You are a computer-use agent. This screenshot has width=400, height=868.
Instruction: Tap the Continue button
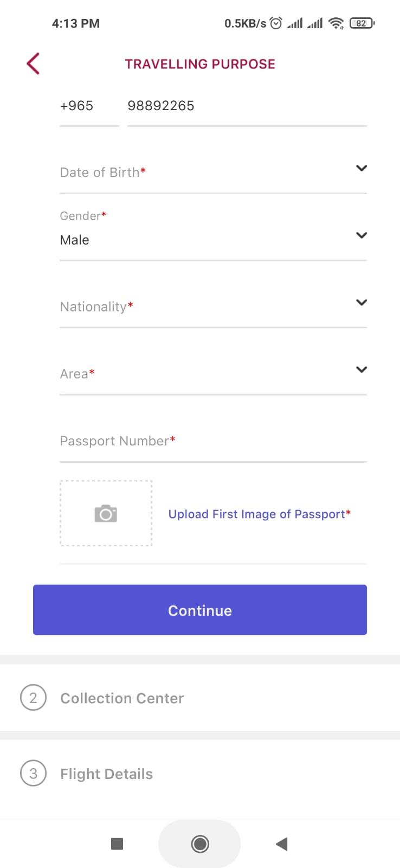point(200,610)
